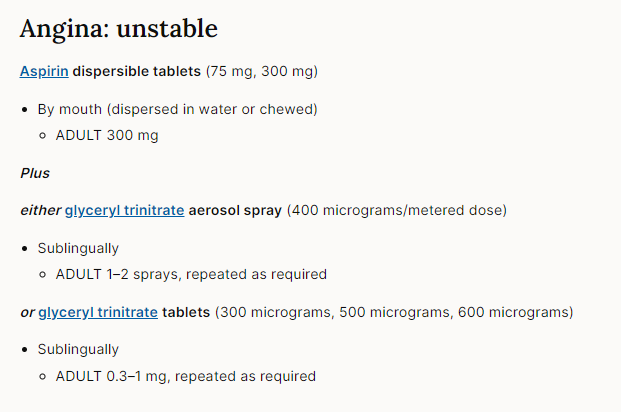Click the italic word 'either'
The width and height of the screenshot is (621, 412).
pyautogui.click(x=40, y=210)
